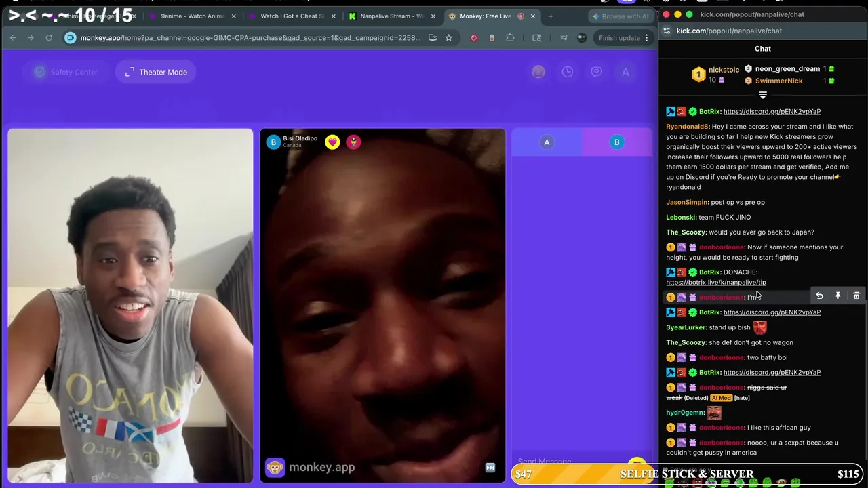Click SwimmerNick on the leaderboard
868x488 pixels.
778,81
